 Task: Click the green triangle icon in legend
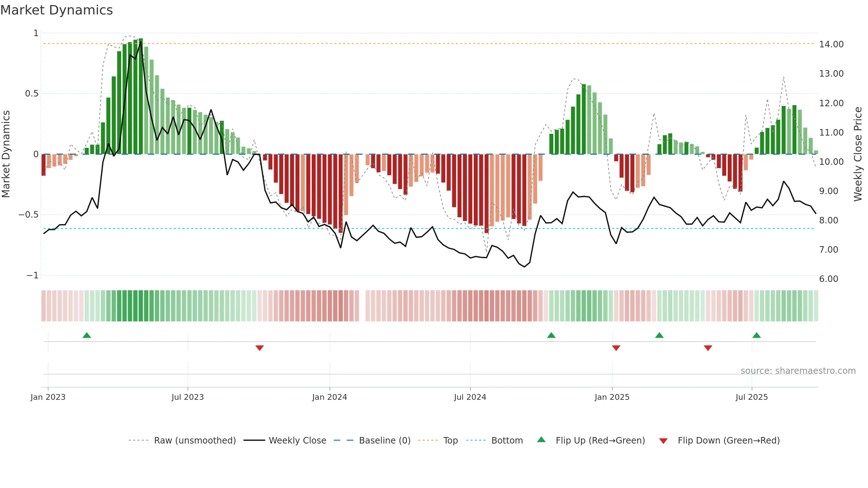click(541, 440)
